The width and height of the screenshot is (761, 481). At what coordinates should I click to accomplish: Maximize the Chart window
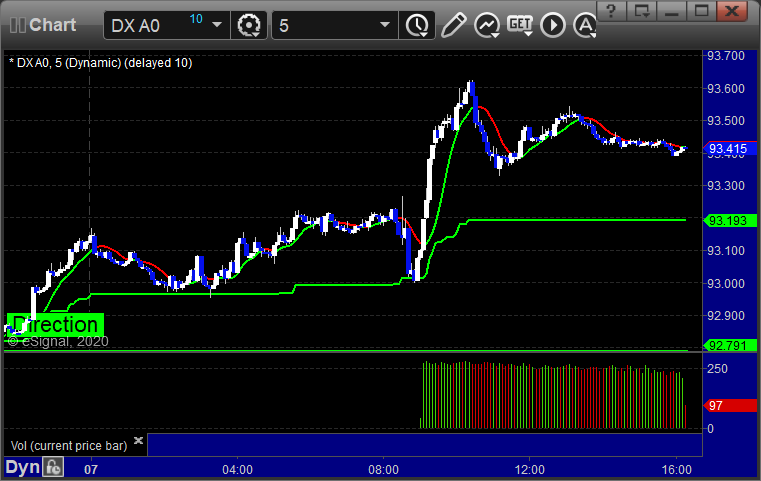click(x=701, y=11)
